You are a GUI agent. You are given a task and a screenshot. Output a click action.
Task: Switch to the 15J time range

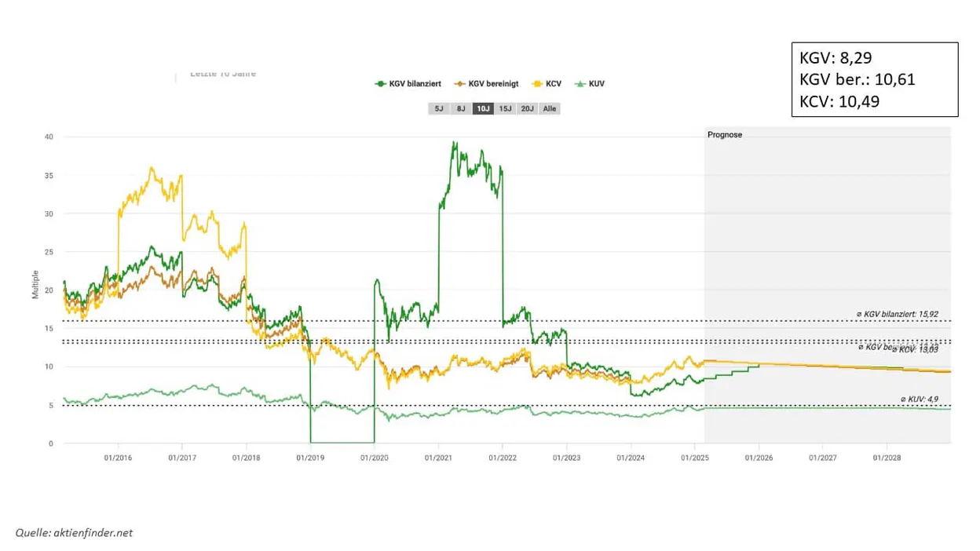pyautogui.click(x=505, y=108)
